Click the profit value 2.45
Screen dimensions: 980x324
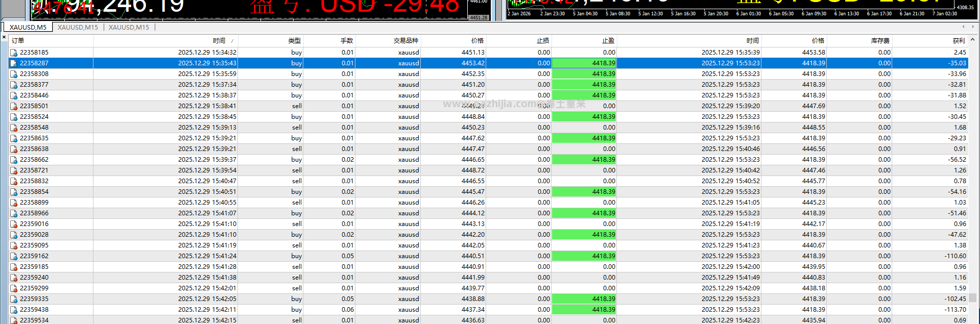click(x=960, y=53)
